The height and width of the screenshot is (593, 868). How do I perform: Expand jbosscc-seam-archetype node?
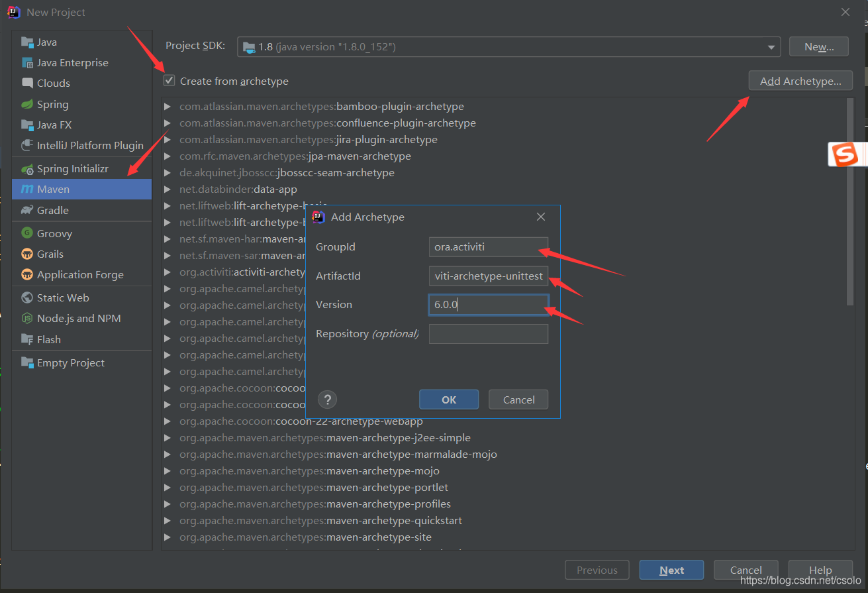coord(168,173)
